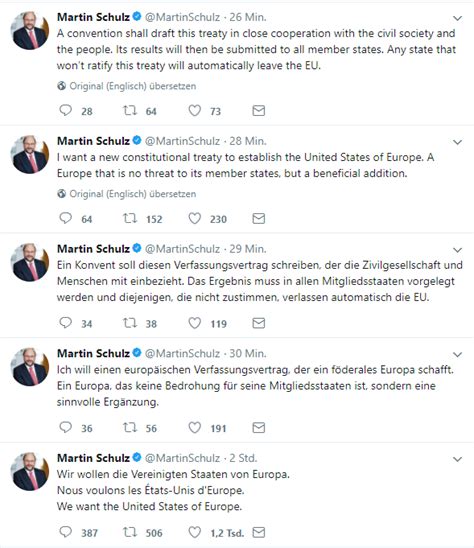Share the 2 Std. tweet via message envelope

259,532
